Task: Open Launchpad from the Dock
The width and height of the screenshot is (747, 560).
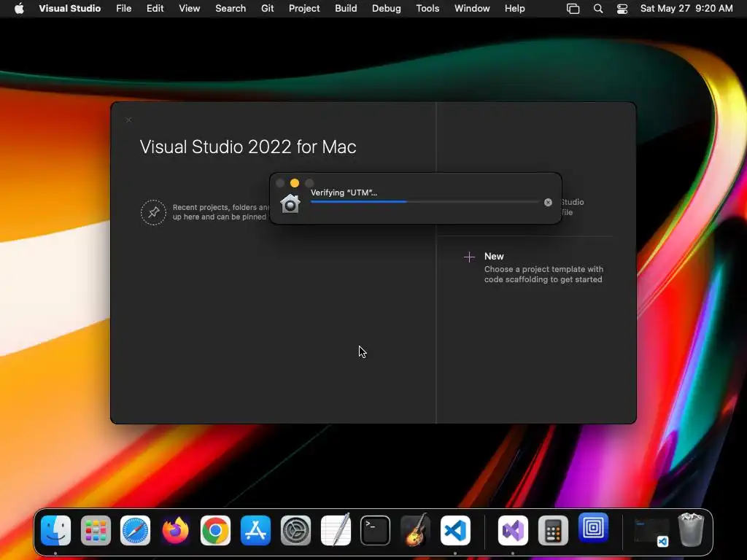Action: click(96, 530)
